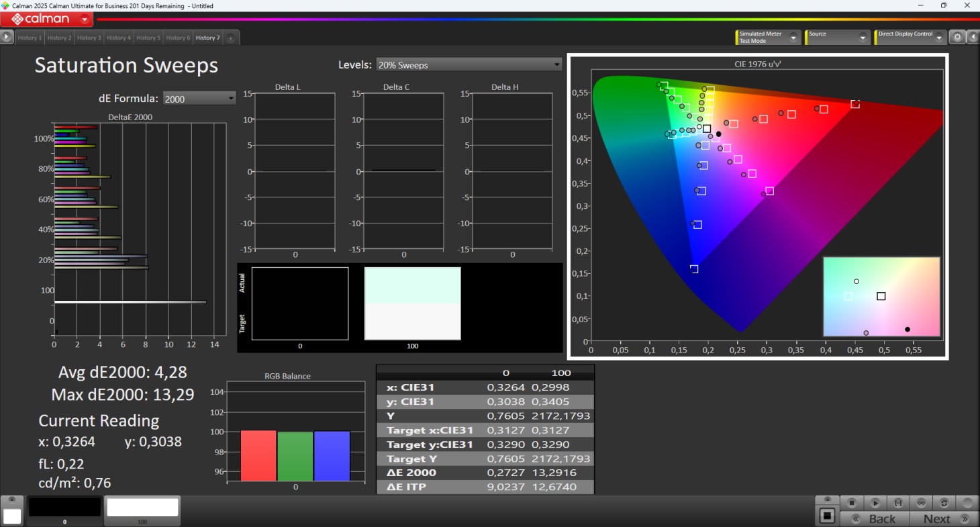The image size is (980, 527).
Task: Start continuous reading with the infinity icon
Action: point(921,503)
